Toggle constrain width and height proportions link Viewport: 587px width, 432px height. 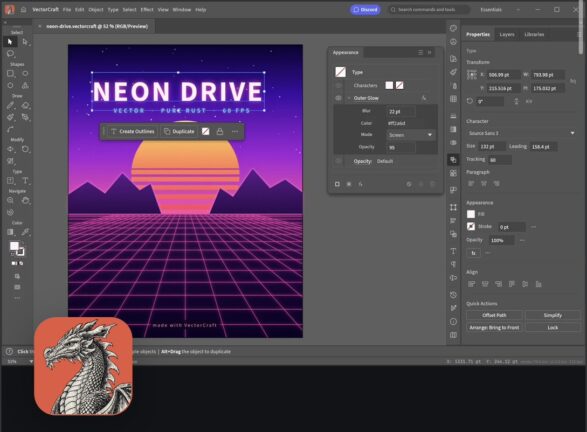coord(572,81)
